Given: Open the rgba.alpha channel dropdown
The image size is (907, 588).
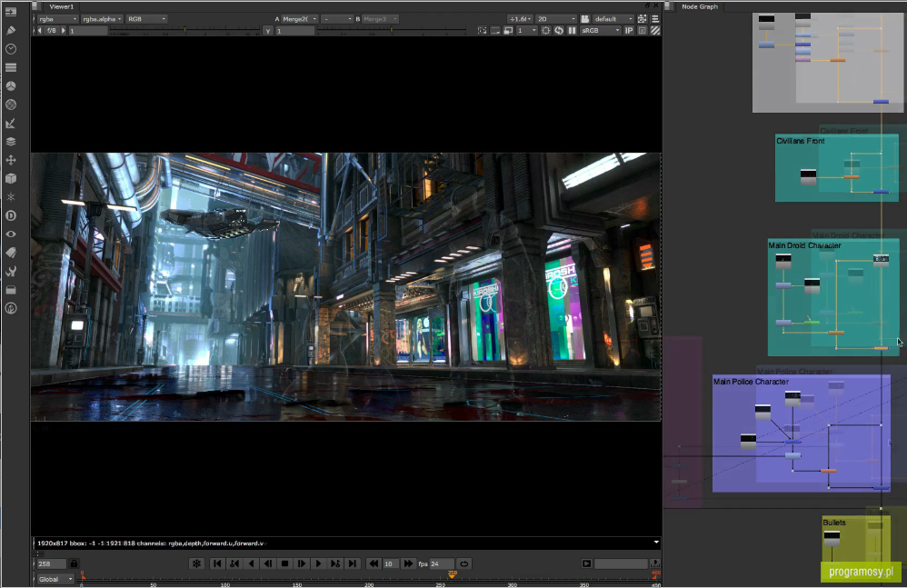Looking at the screenshot, I should pyautogui.click(x=102, y=19).
